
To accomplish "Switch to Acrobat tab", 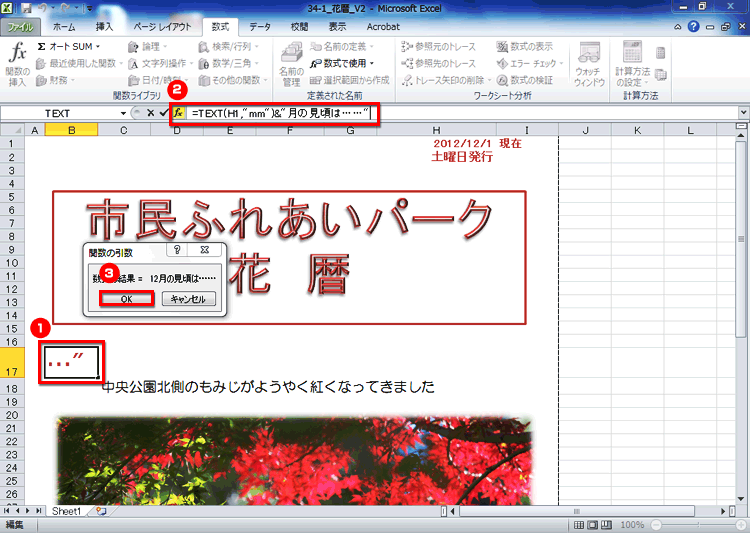I will click(x=383, y=27).
